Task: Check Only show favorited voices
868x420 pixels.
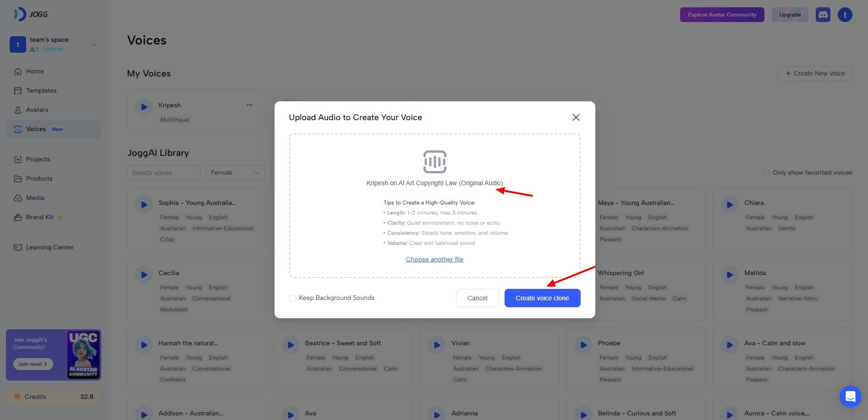Action: (x=765, y=173)
